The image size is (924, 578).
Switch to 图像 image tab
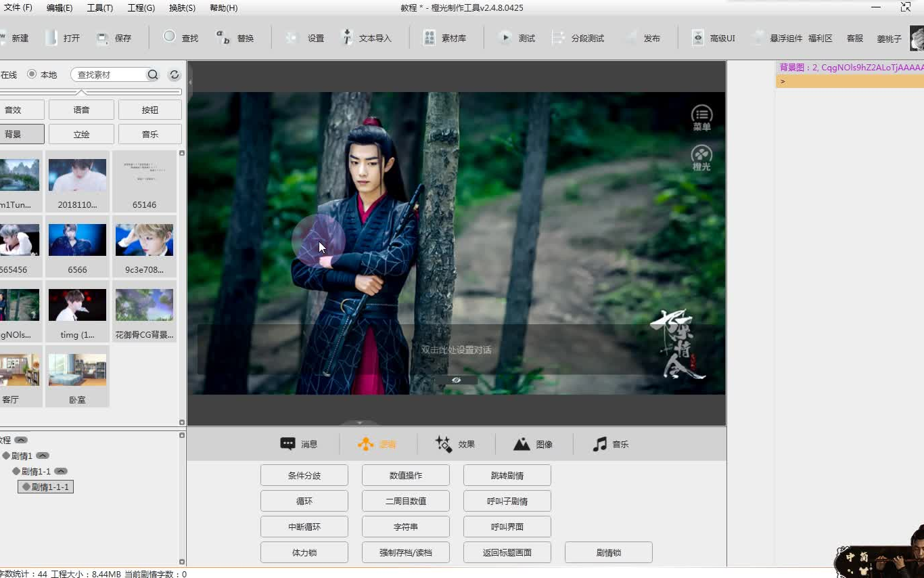(x=533, y=444)
